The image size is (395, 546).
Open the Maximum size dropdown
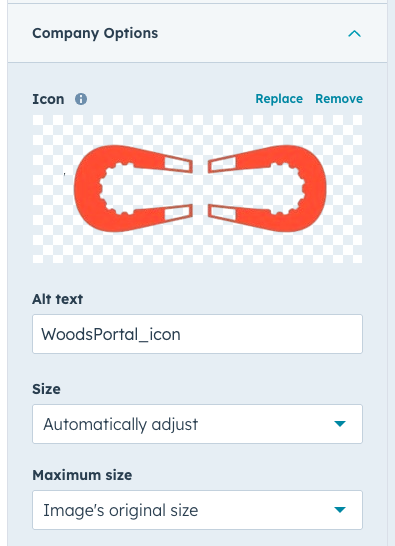(x=198, y=510)
